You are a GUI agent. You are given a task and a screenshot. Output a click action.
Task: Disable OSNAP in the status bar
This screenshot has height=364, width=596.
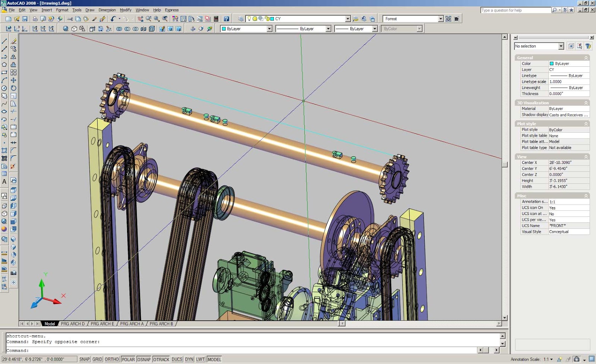coord(144,360)
